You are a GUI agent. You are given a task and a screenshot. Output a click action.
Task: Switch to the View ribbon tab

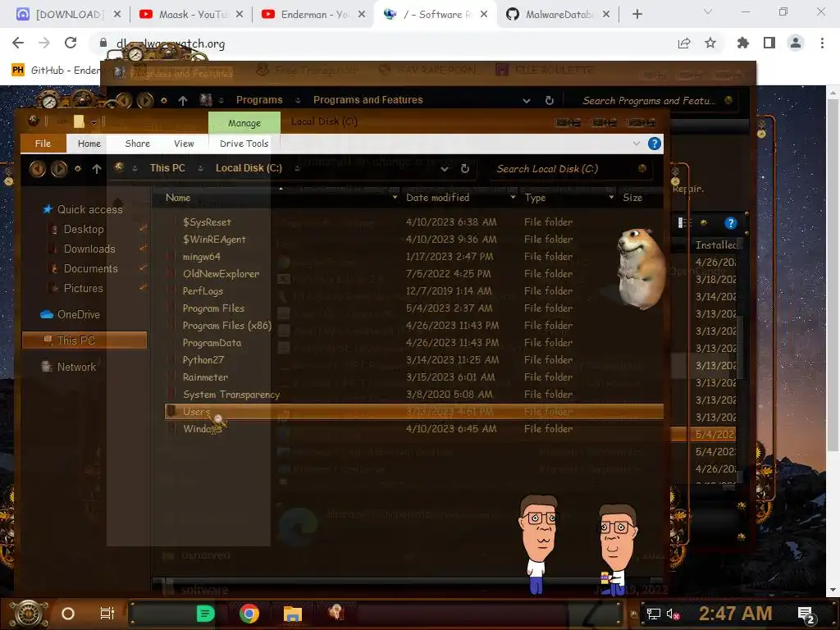[x=184, y=144]
